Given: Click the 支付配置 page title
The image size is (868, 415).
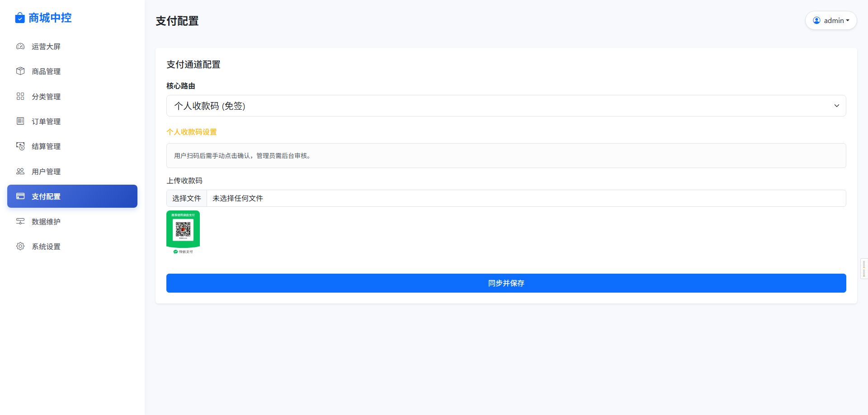Looking at the screenshot, I should click(x=177, y=21).
